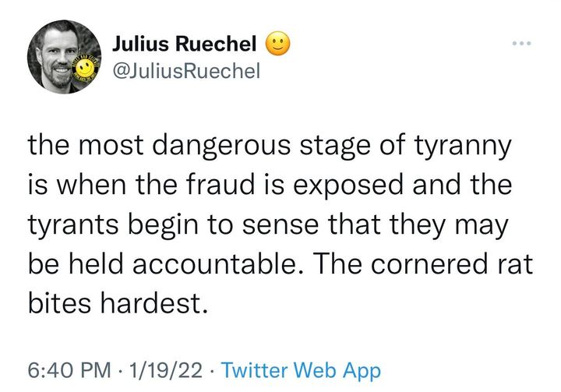Viewport: 561px width, 392px height.
Task: Click the 1/19/22 date
Action: 165,369
